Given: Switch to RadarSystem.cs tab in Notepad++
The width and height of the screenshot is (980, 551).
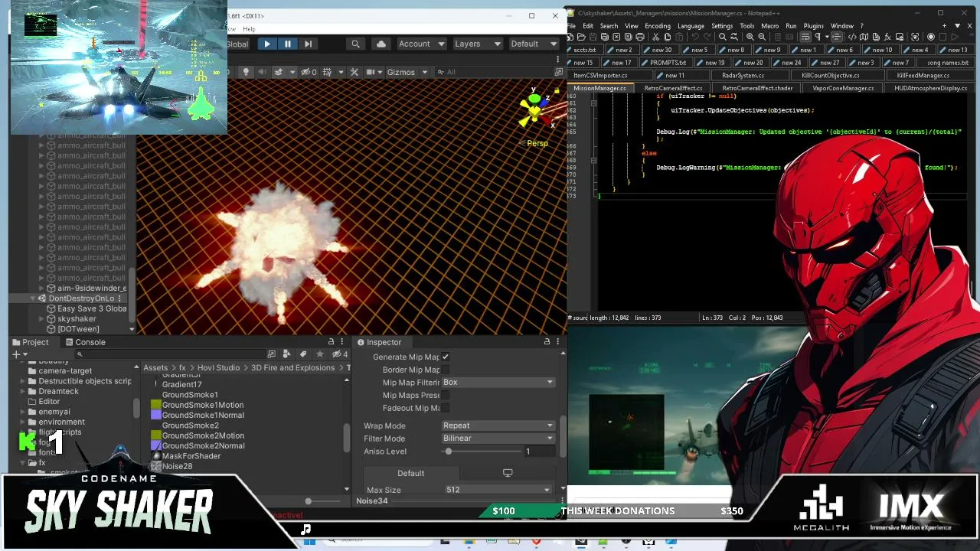Looking at the screenshot, I should 743,75.
